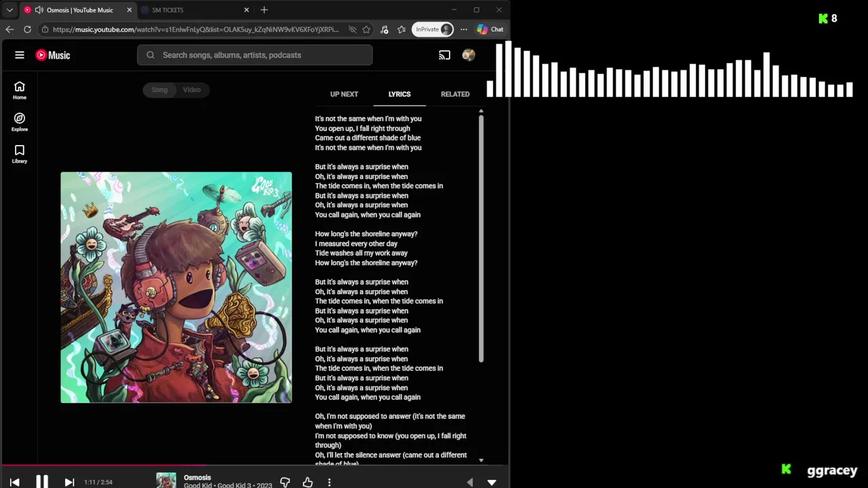Click the Good Kid artist and album line
Viewport: 868px width, 488px height.
(x=228, y=485)
